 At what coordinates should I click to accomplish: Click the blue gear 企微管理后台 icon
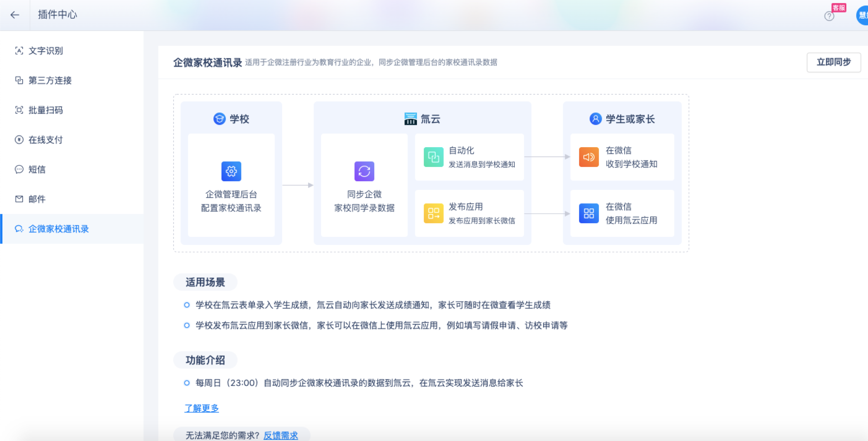[231, 171]
